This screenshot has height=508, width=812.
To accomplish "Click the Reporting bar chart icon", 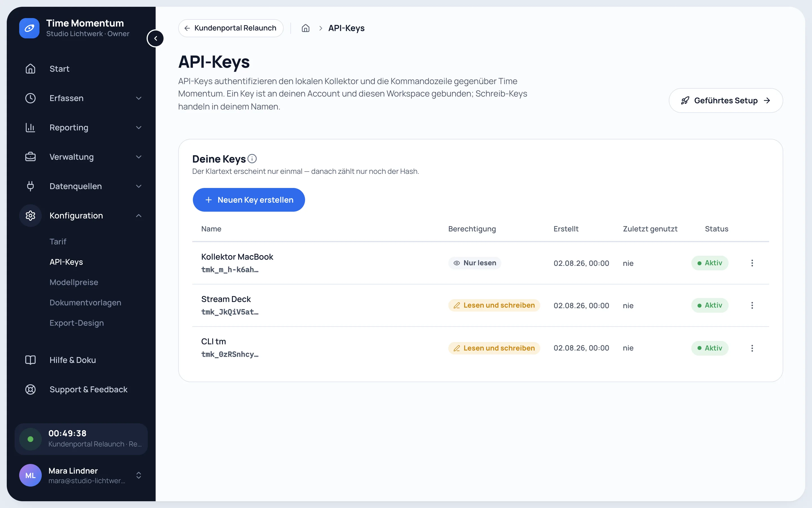I will (30, 128).
